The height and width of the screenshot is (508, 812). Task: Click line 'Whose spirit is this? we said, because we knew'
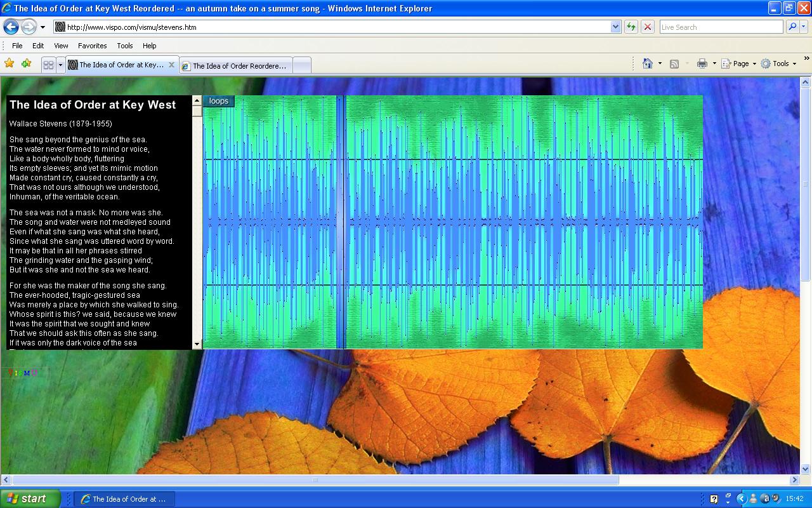tap(93, 314)
